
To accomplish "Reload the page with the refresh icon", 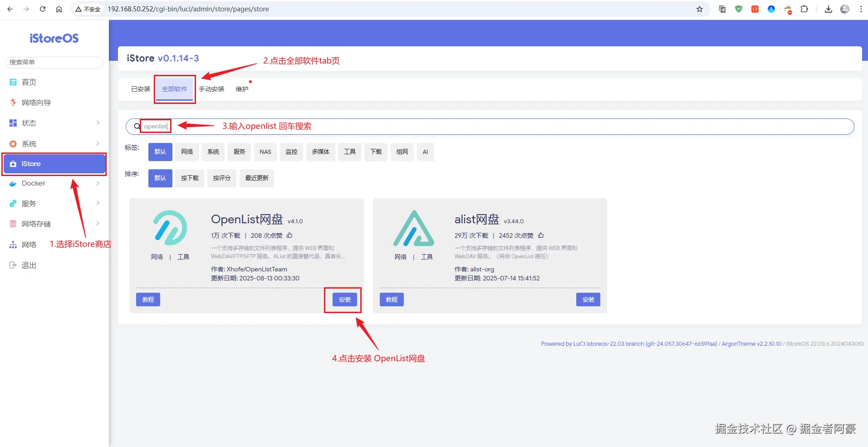I will click(43, 9).
